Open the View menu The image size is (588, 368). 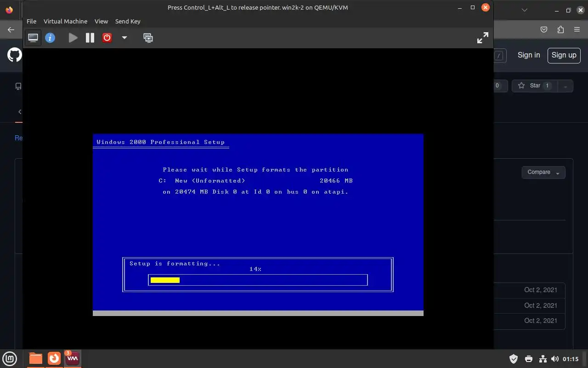pyautogui.click(x=101, y=21)
